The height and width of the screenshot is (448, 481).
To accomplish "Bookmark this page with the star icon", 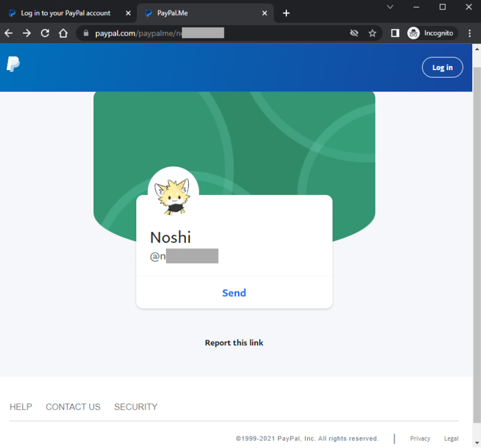I will (x=372, y=33).
